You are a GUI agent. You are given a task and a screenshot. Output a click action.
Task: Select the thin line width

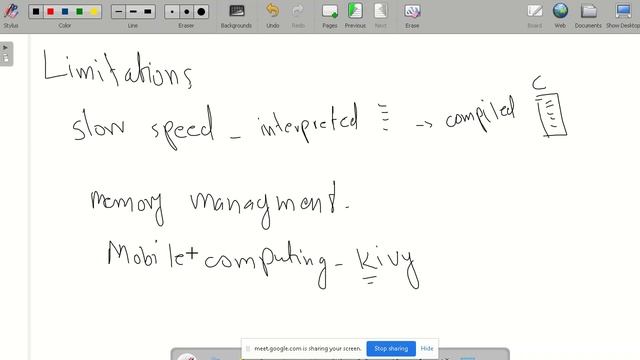click(x=118, y=11)
